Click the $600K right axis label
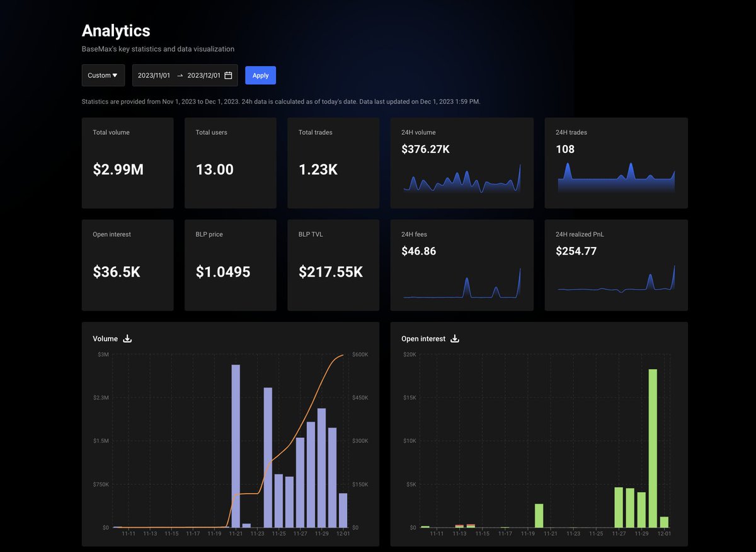Viewport: 756px width, 552px height. 360,355
